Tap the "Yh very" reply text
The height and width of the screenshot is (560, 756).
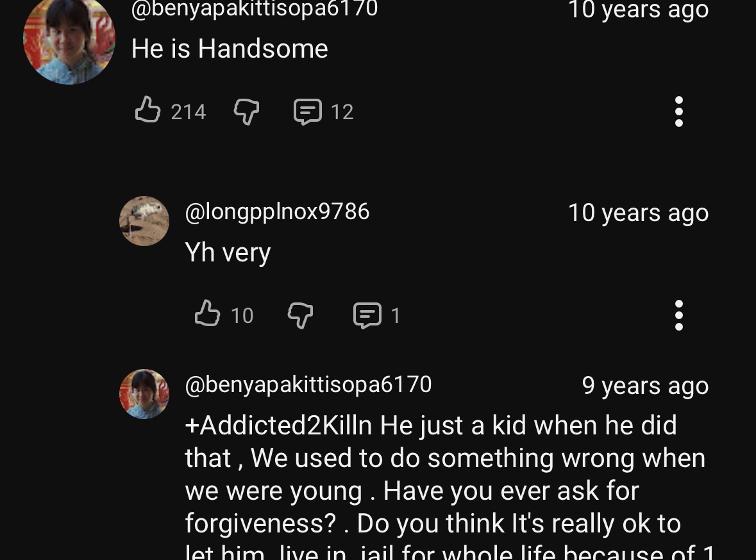tap(228, 252)
